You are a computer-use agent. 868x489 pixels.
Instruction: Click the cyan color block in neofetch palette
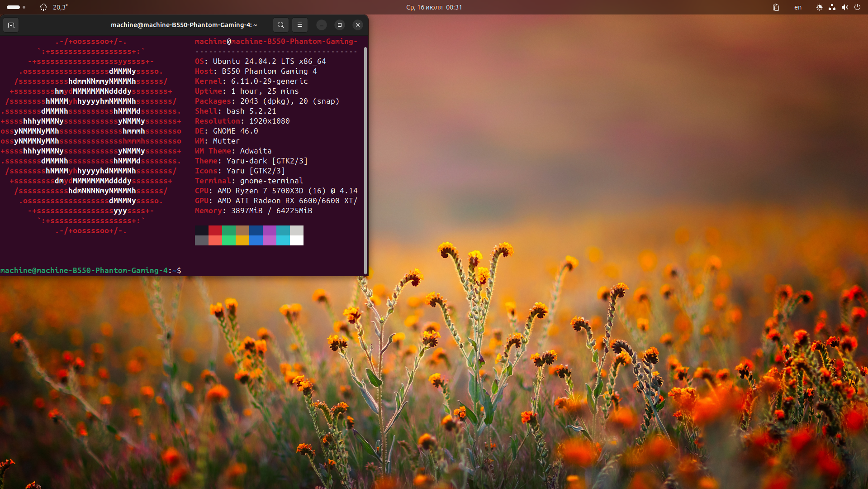pos(283,230)
